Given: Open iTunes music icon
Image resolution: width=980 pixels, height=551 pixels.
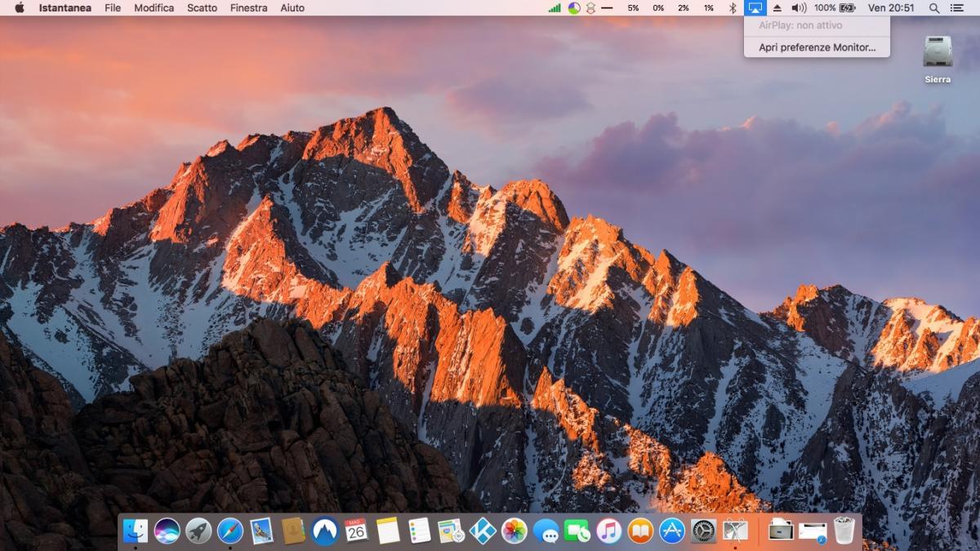Looking at the screenshot, I should 609,531.
